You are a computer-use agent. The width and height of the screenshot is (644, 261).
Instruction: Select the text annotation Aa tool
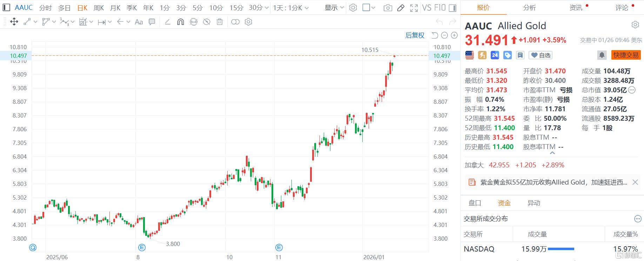coord(139,22)
